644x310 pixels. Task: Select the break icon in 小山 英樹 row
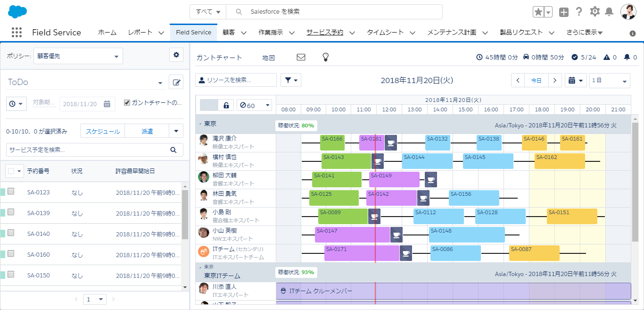click(x=396, y=235)
